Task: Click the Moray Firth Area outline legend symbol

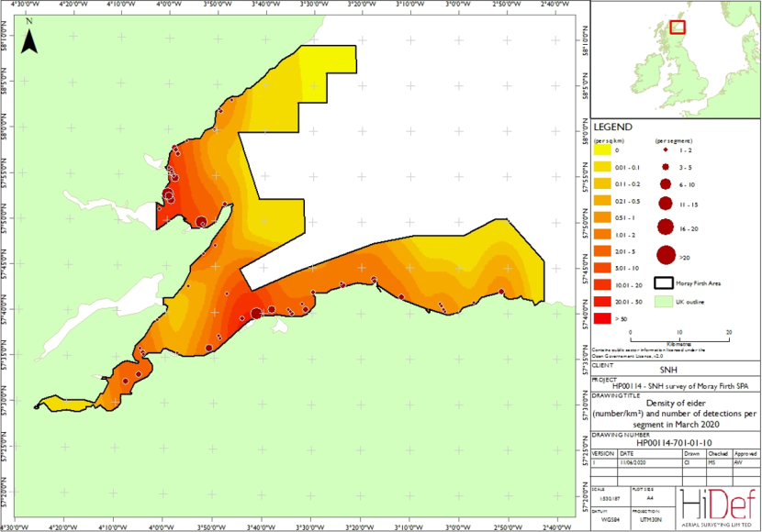Action: tap(664, 283)
